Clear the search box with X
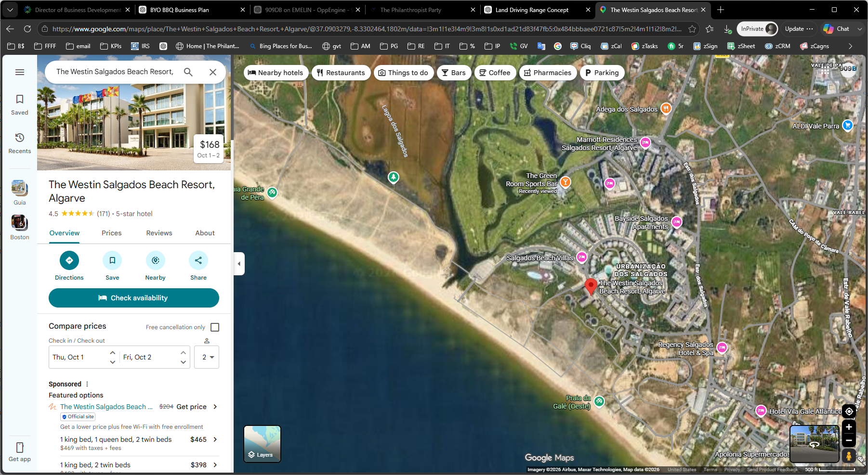 (x=213, y=72)
